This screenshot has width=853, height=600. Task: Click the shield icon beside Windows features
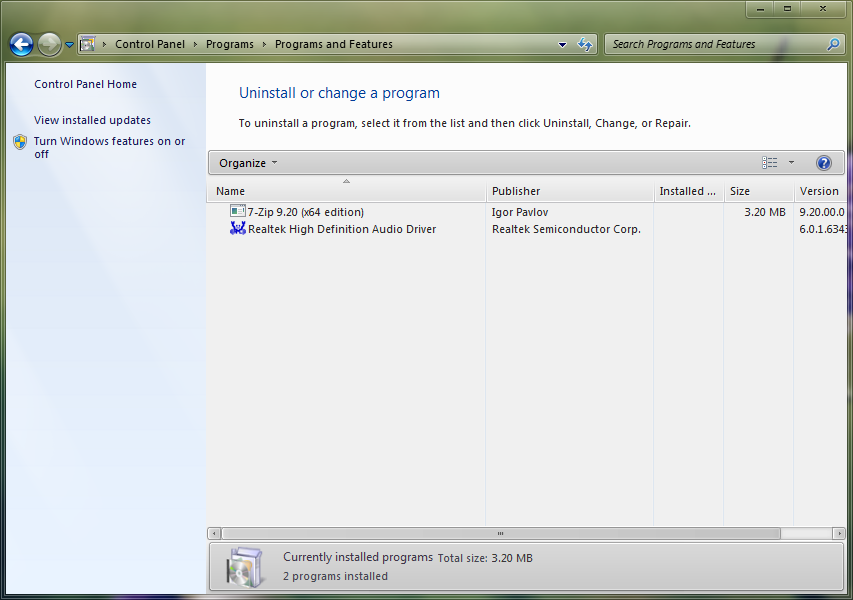coord(20,142)
